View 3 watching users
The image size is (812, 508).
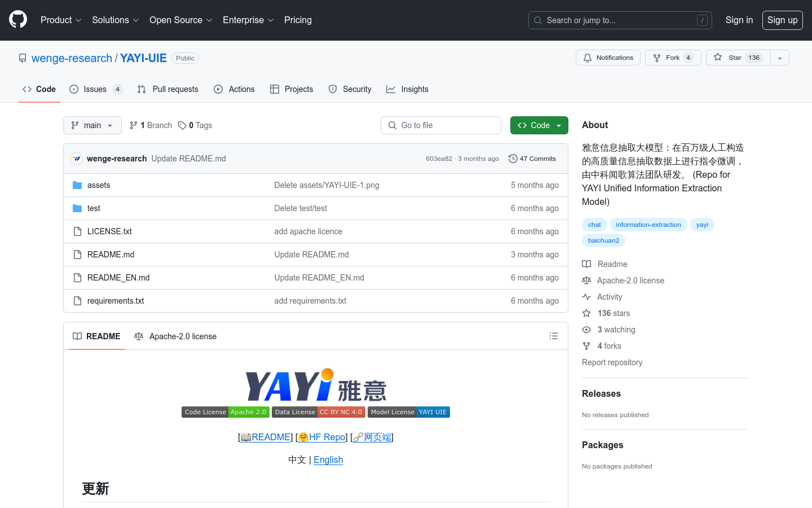pyautogui.click(x=608, y=330)
